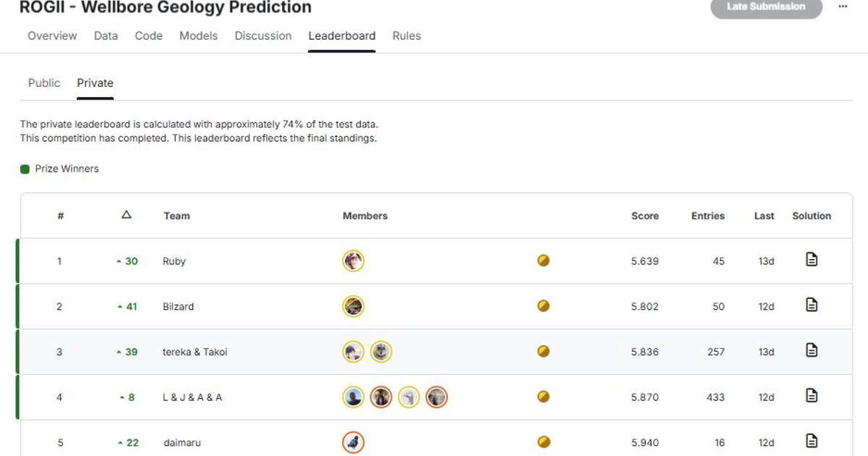Viewport: 868px width, 456px height.
Task: Switch to the Public leaderboard tab
Action: pyautogui.click(x=44, y=83)
